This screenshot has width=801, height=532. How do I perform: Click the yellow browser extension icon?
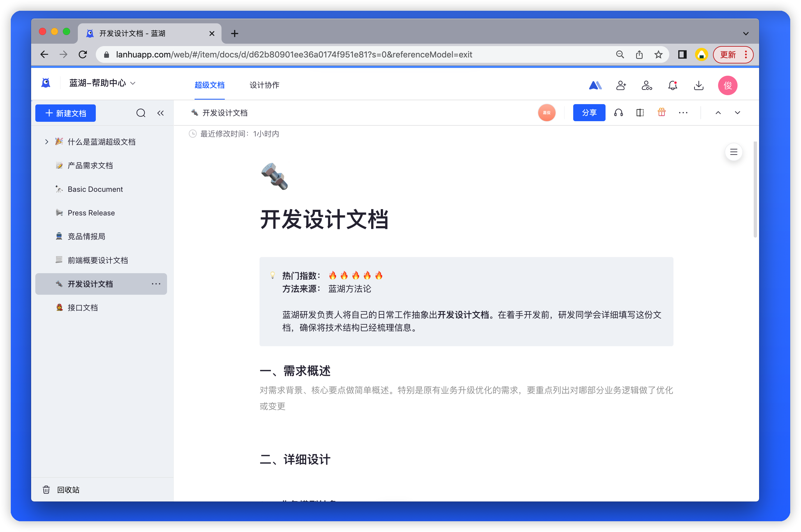click(701, 55)
